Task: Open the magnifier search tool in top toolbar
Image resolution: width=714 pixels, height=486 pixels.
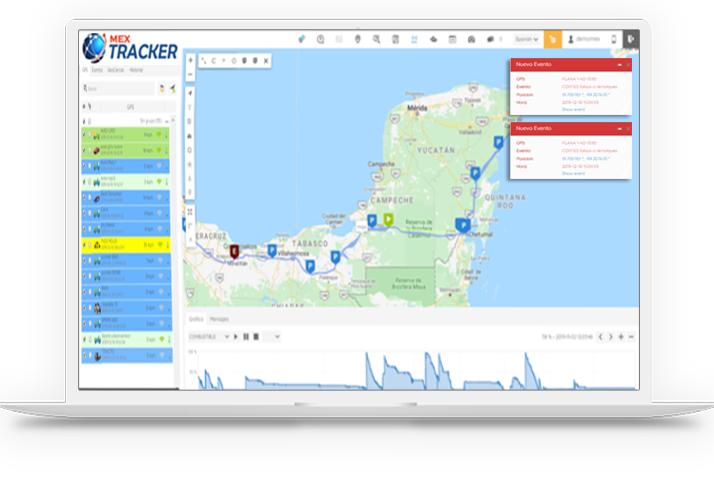Action: 377,39
